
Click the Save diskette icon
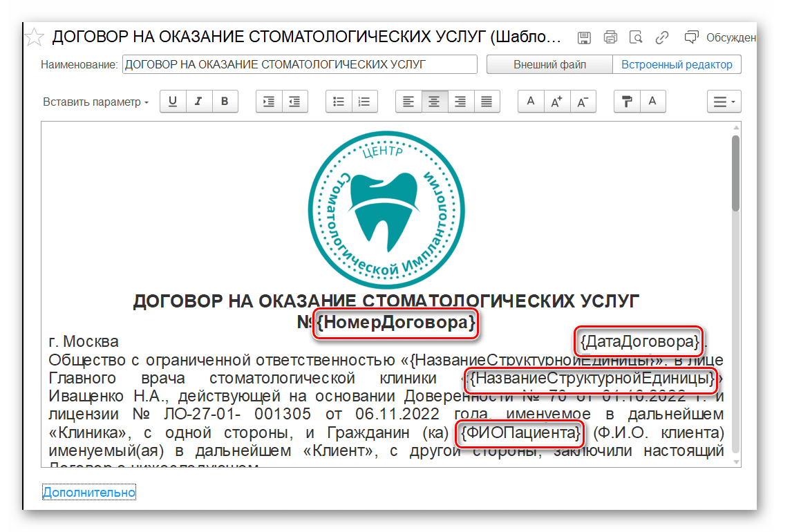coord(584,37)
